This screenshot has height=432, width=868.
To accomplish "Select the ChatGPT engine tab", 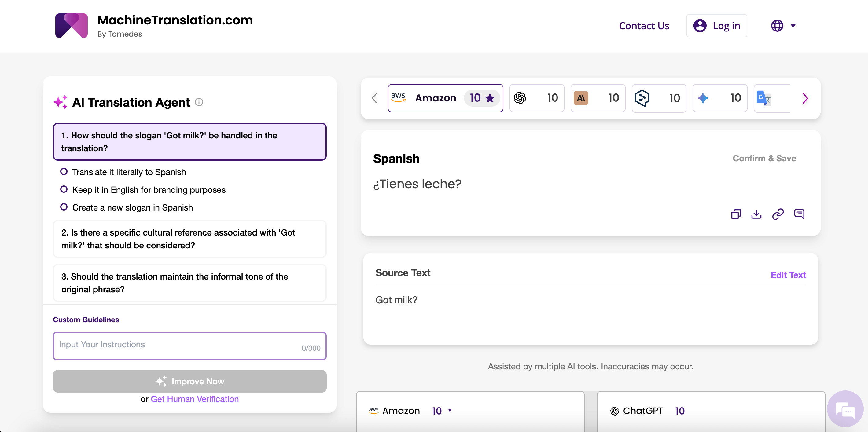I will pyautogui.click(x=536, y=98).
